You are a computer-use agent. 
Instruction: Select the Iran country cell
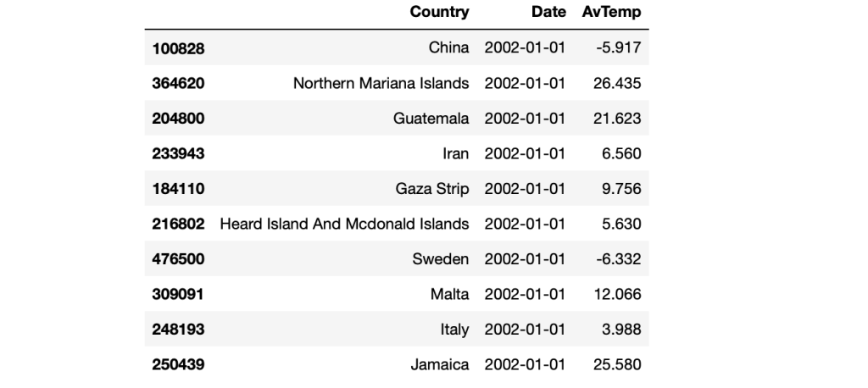(x=455, y=154)
